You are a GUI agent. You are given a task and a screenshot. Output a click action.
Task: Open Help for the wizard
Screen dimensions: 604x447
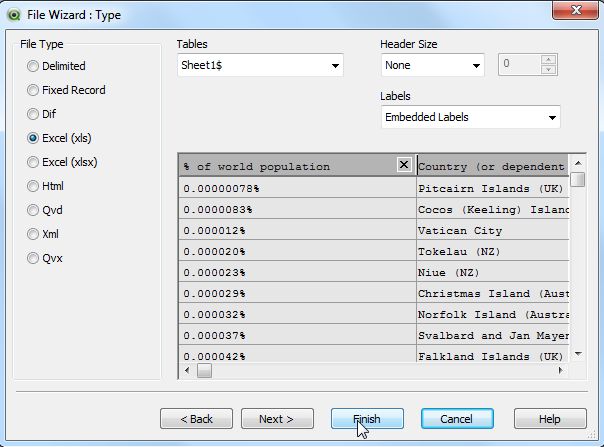[550, 418]
